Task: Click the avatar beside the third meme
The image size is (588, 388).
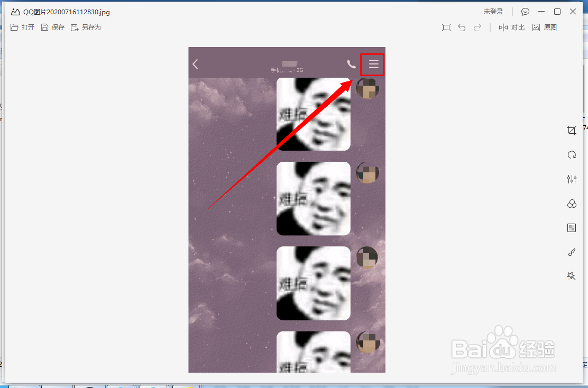Action: pos(367,257)
